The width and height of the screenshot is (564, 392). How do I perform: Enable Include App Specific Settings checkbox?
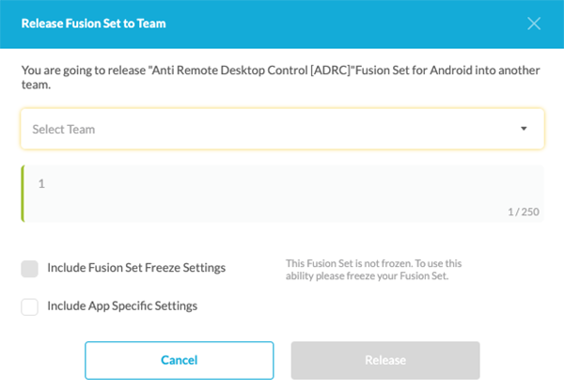coord(29,306)
